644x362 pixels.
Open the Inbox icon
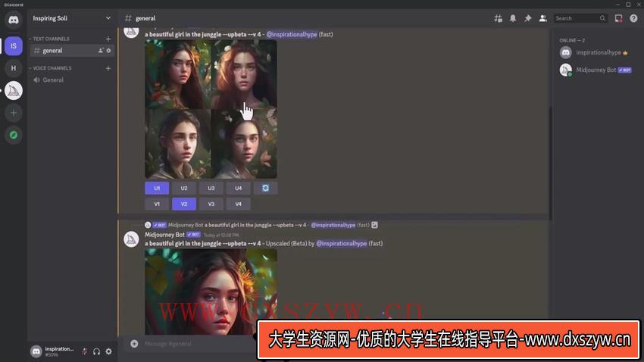(x=618, y=18)
